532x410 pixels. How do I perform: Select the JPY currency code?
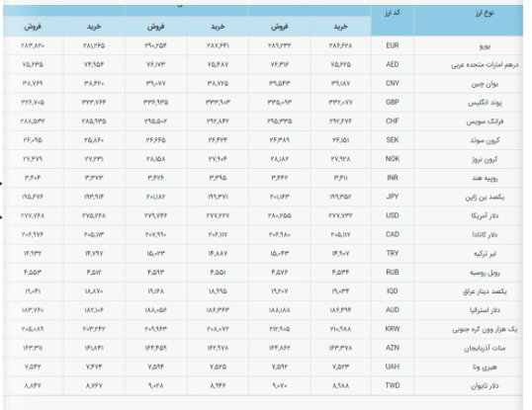[393, 197]
